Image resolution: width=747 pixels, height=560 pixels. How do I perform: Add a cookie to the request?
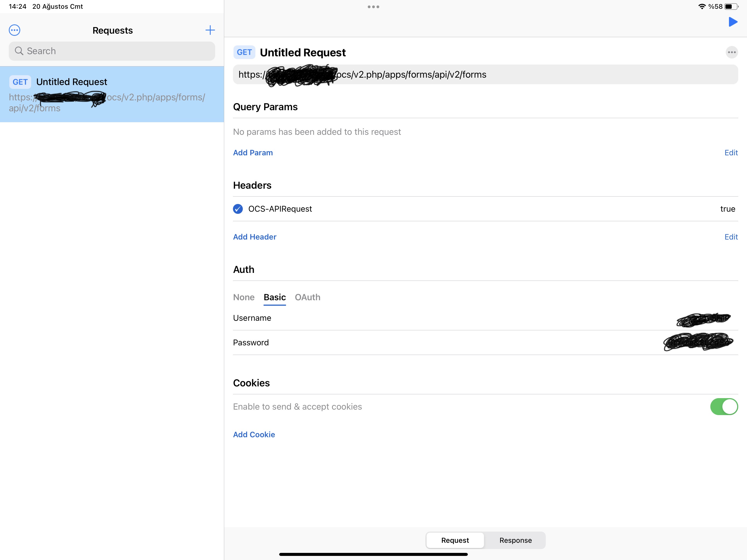click(254, 434)
